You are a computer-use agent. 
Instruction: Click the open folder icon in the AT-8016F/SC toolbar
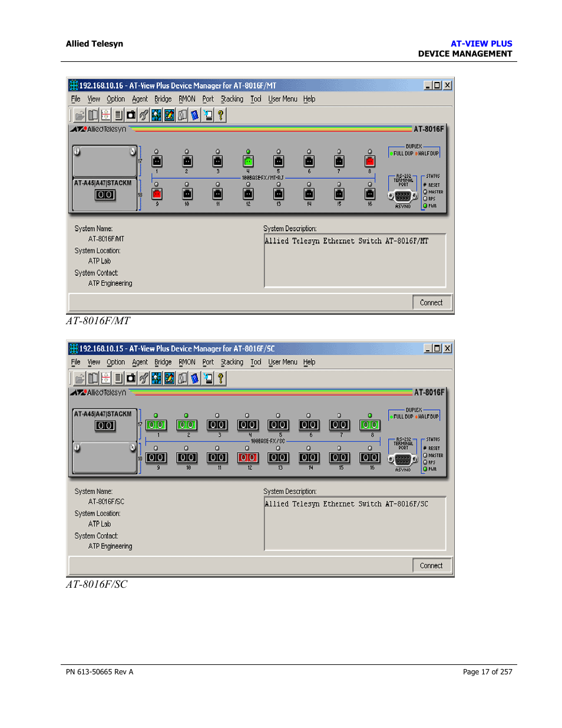point(80,378)
